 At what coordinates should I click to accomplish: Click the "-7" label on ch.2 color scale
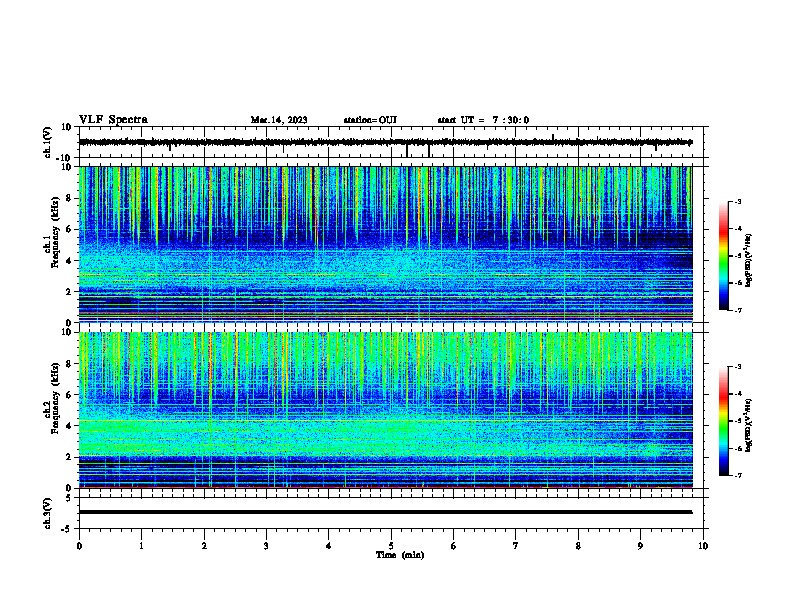click(x=738, y=475)
